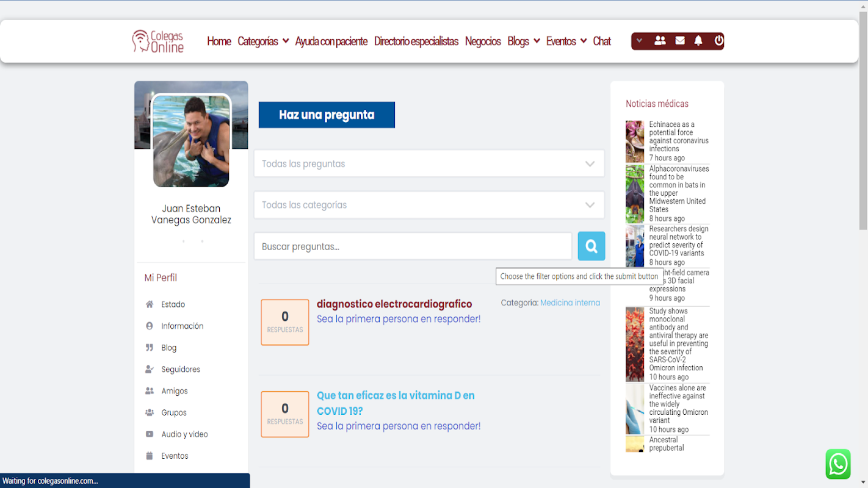The height and width of the screenshot is (488, 868).
Task: Expand the Blogs menu
Action: (x=524, y=41)
